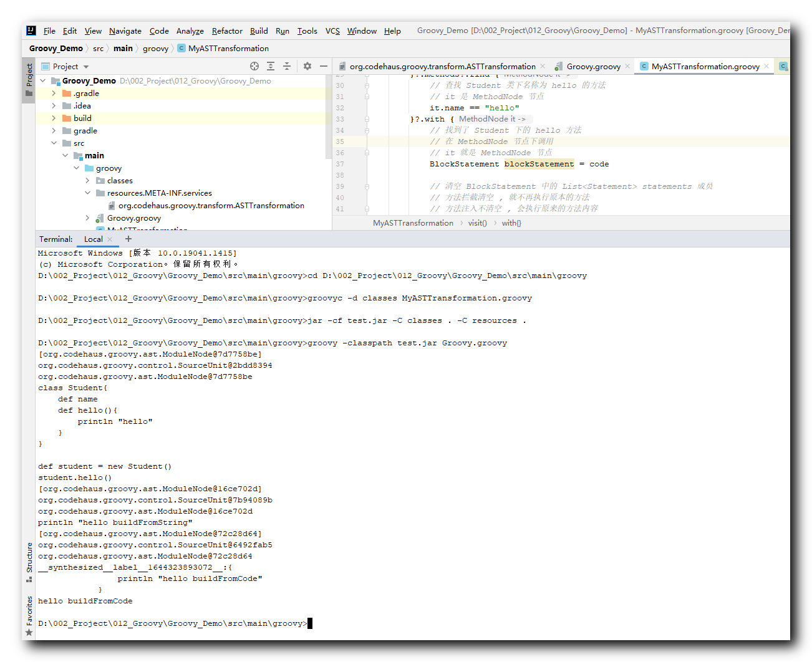Click the .idea folder icon
This screenshot has height=662, width=812.
pyautogui.click(x=67, y=106)
